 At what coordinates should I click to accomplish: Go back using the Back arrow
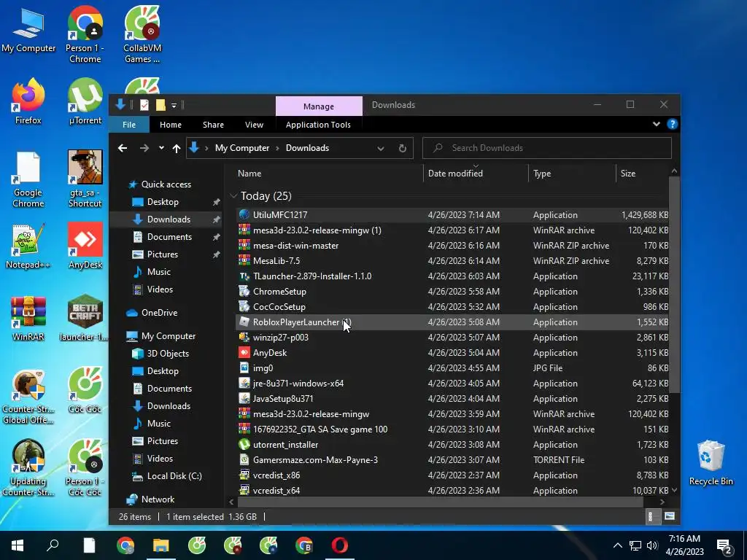[123, 148]
